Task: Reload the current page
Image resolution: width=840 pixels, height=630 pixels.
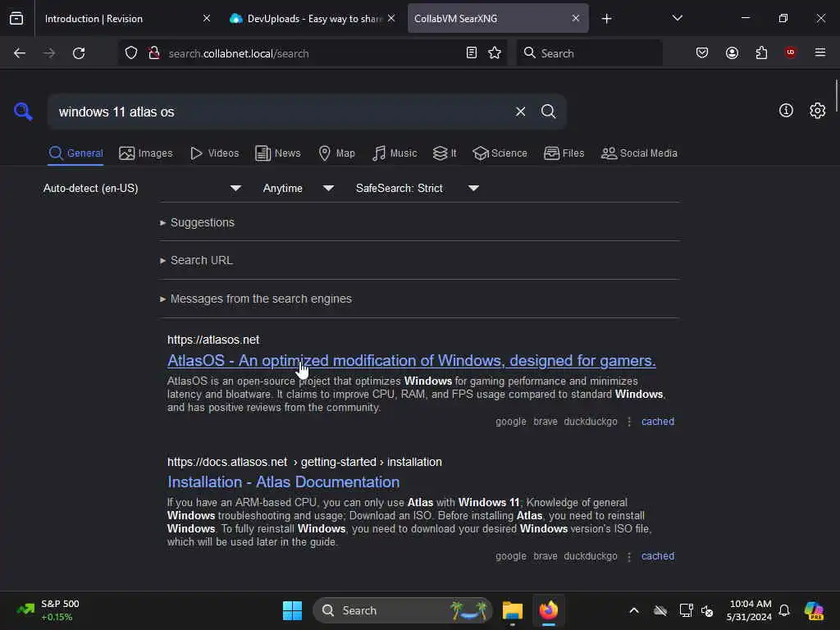Action: (79, 53)
